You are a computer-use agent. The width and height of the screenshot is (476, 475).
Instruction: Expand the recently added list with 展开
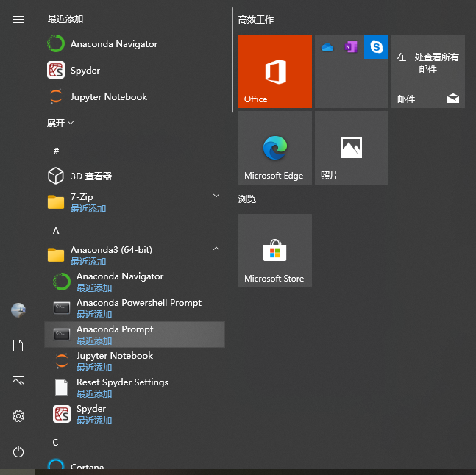point(60,123)
